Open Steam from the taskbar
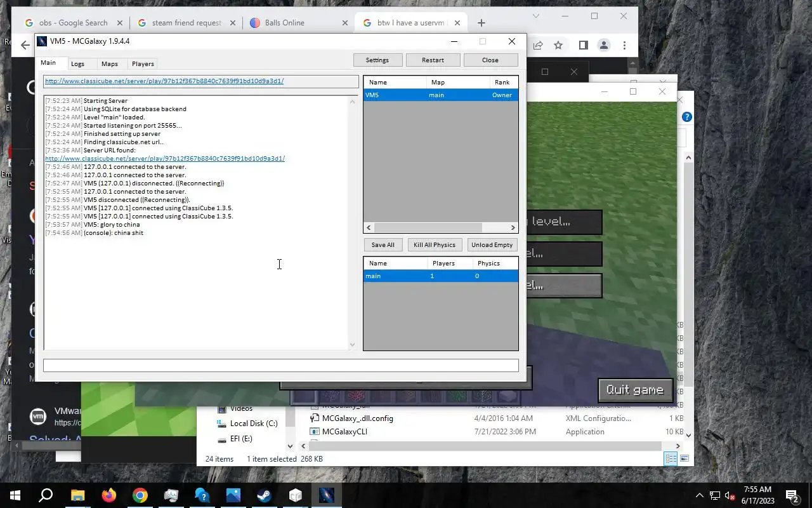 pos(265,495)
